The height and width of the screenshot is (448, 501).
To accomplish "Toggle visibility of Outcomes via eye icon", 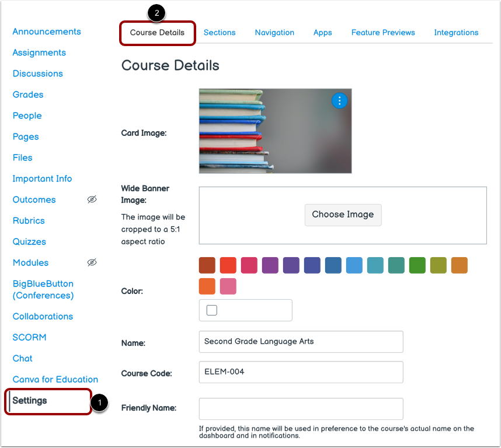I will [92, 199].
